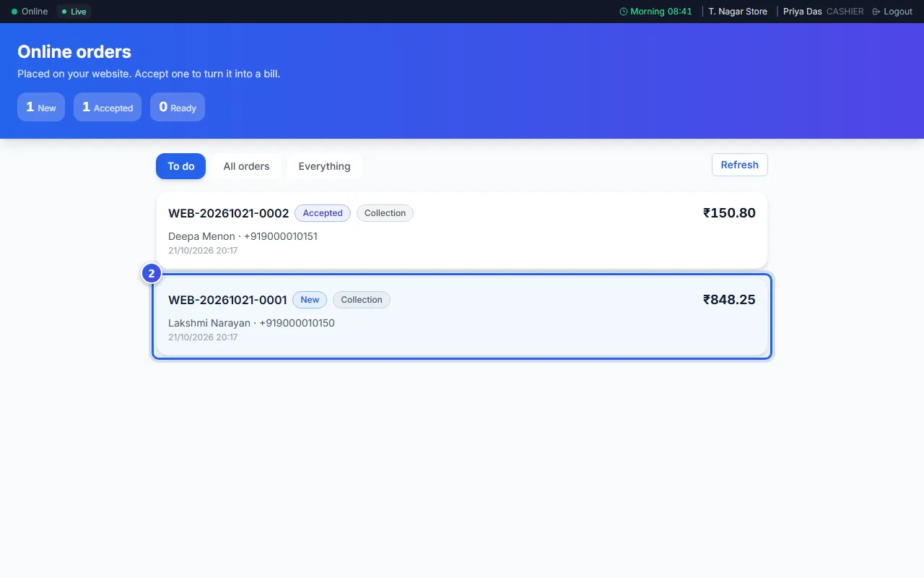Click the Priya Das cashier name

coord(803,12)
